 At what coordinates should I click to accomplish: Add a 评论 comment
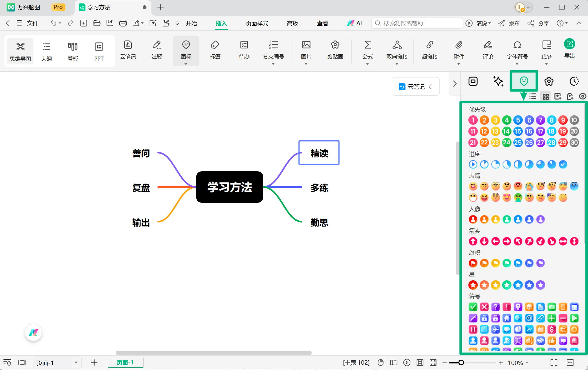[x=488, y=50]
